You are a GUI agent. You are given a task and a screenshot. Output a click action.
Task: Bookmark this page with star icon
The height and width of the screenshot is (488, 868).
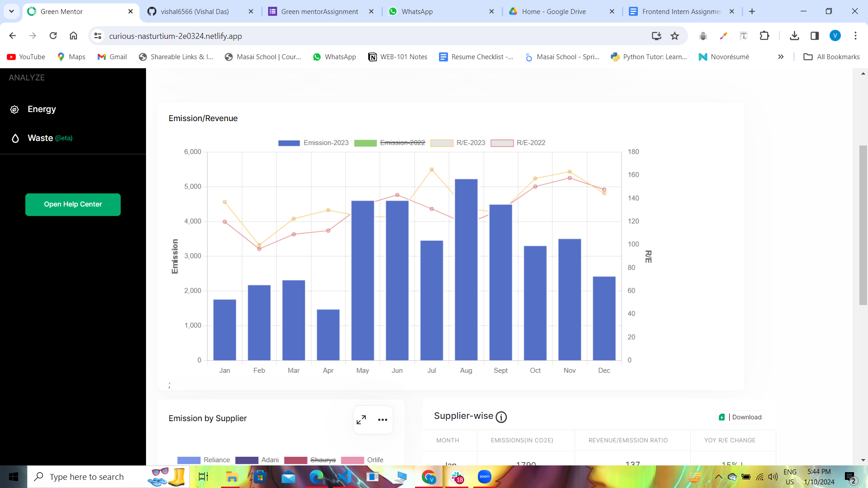[675, 36]
